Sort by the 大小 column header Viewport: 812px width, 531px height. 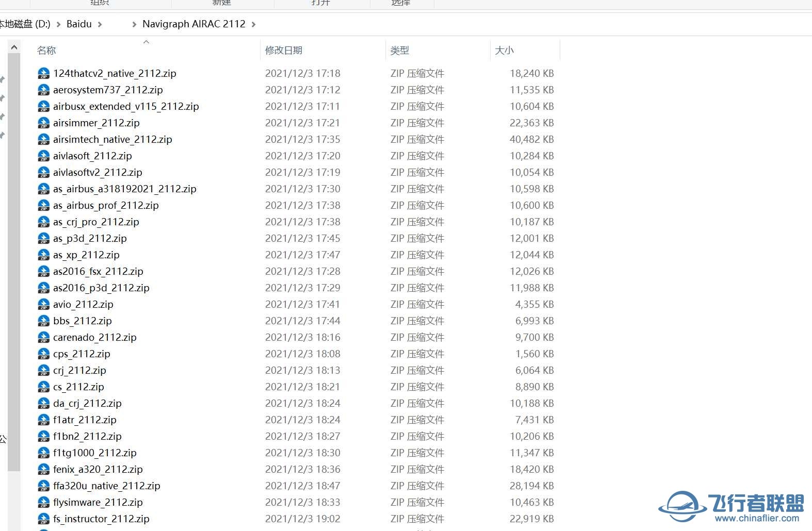504,51
